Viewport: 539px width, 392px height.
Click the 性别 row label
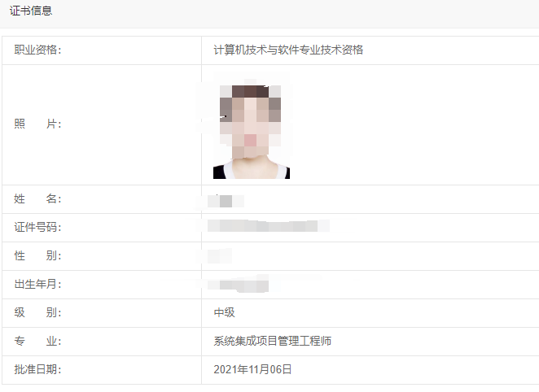(x=37, y=255)
